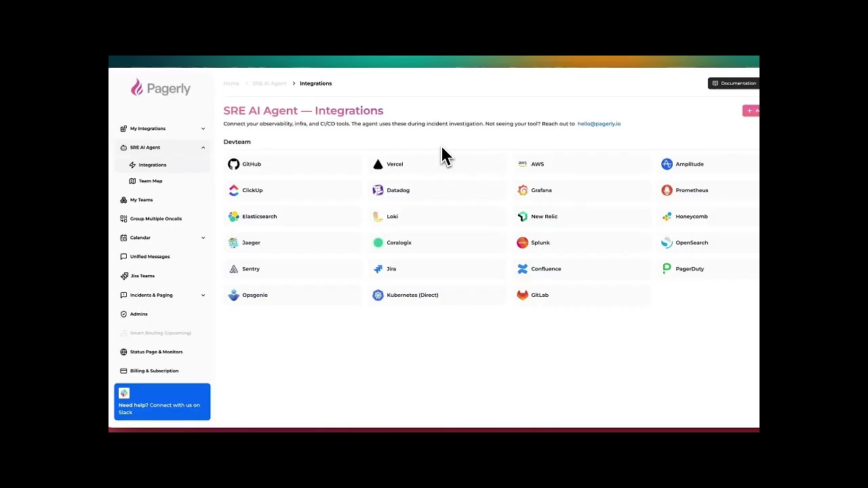Click the Opsgenie logo icon
868x488 pixels.
click(233, 295)
